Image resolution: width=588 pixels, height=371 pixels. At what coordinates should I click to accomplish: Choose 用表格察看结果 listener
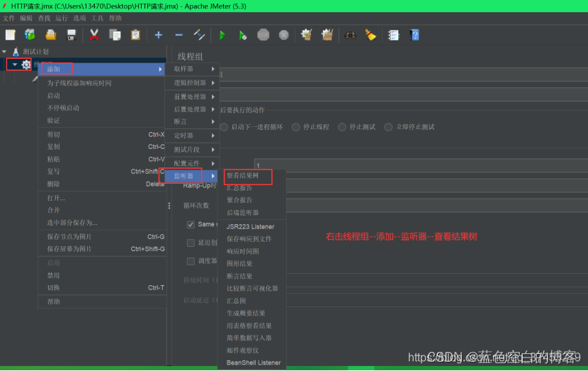point(252,326)
